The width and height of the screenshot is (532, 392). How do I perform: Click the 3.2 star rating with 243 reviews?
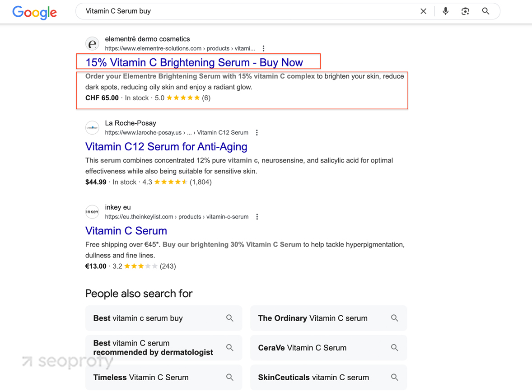pyautogui.click(x=144, y=266)
